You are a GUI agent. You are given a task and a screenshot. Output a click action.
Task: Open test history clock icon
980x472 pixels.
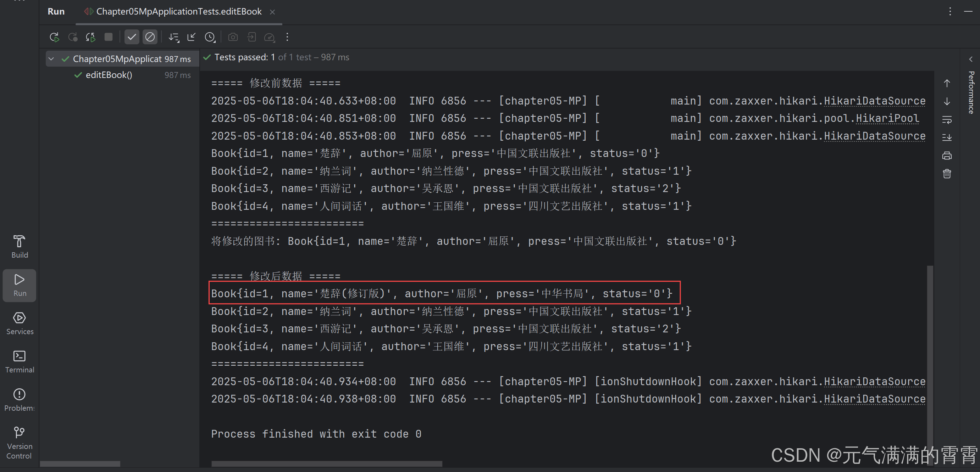click(x=210, y=37)
